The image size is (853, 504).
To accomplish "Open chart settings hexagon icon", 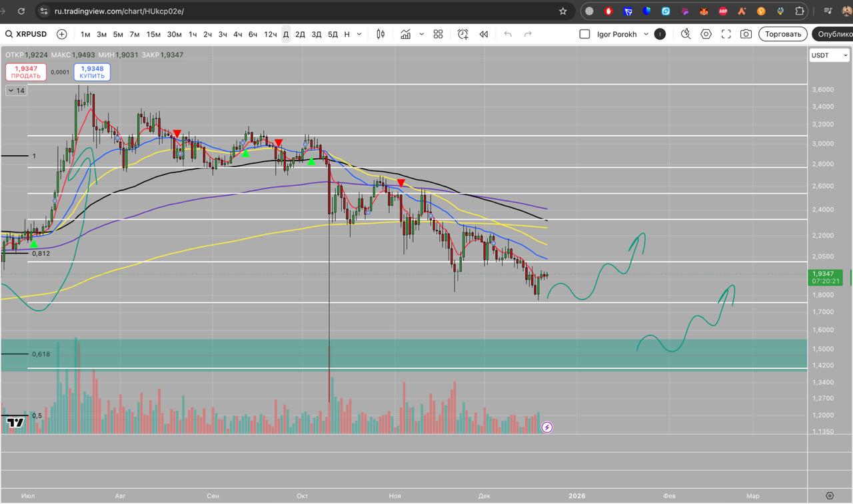I will [706, 35].
